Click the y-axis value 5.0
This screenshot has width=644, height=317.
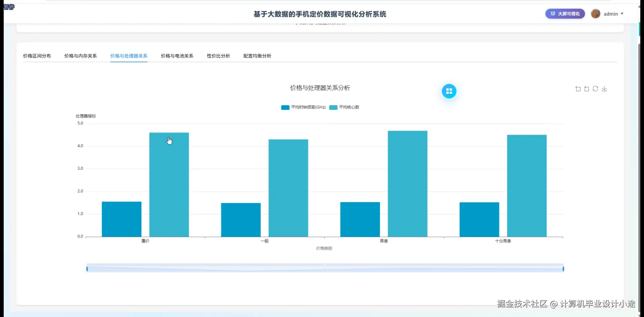click(80, 123)
